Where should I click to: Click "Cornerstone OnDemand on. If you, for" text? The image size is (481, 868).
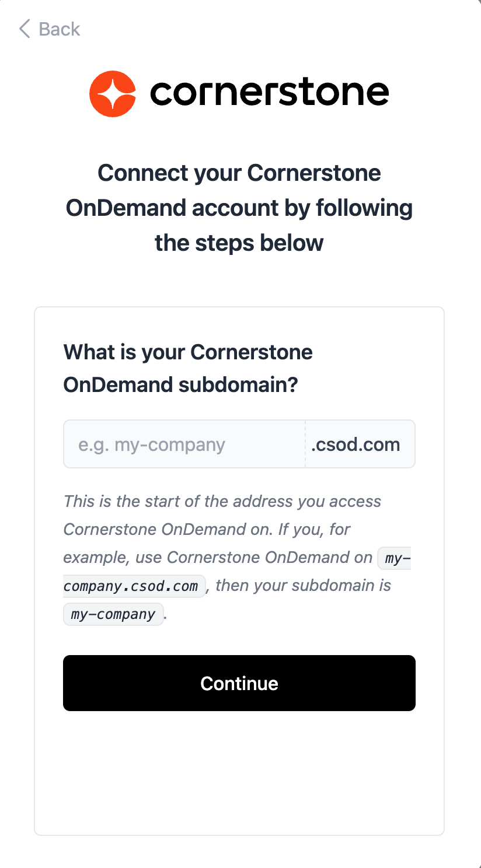pyautogui.click(x=207, y=530)
